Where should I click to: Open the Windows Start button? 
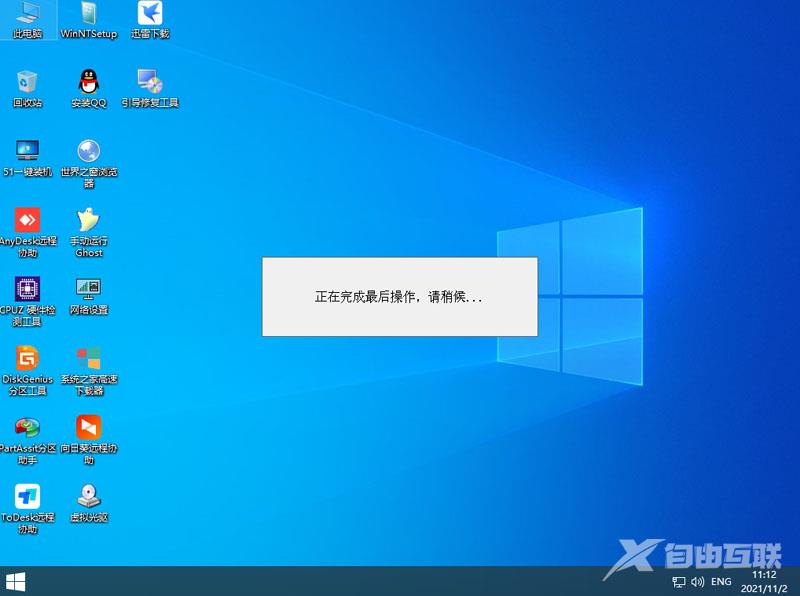(x=15, y=581)
